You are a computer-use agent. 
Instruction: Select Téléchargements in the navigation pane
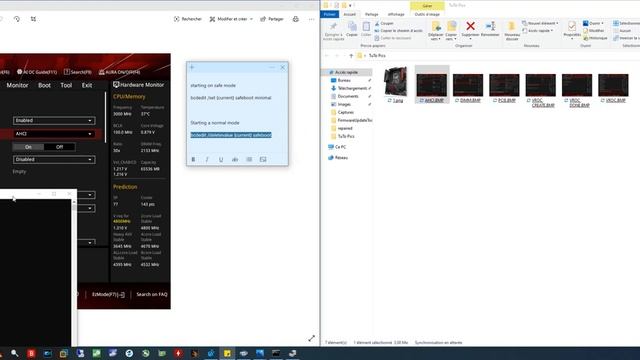(x=352, y=88)
